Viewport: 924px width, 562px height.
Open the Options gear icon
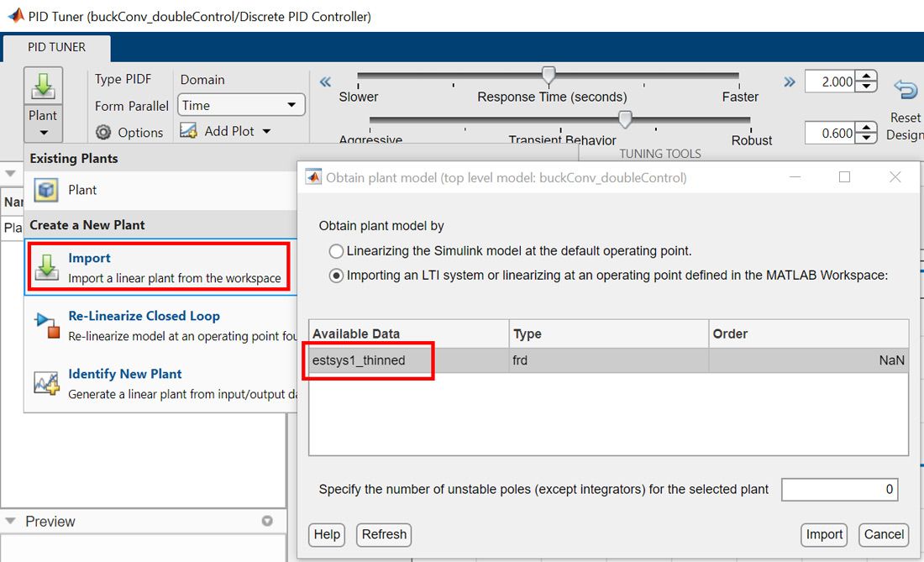coord(104,133)
